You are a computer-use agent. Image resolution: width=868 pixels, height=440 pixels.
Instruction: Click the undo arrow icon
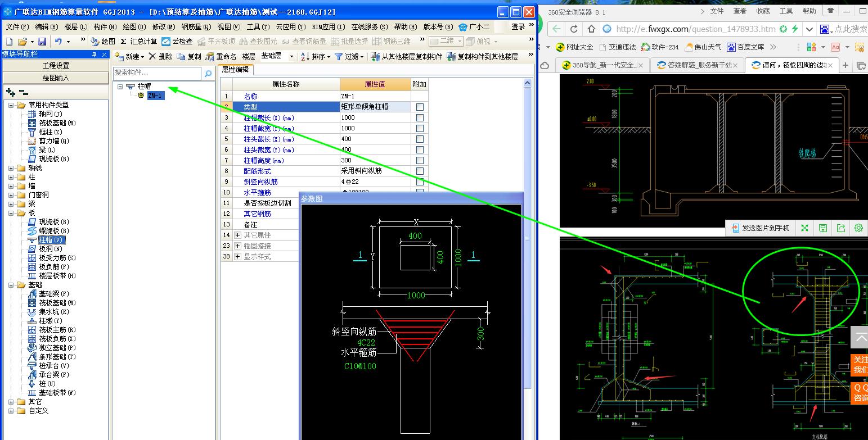[x=59, y=42]
